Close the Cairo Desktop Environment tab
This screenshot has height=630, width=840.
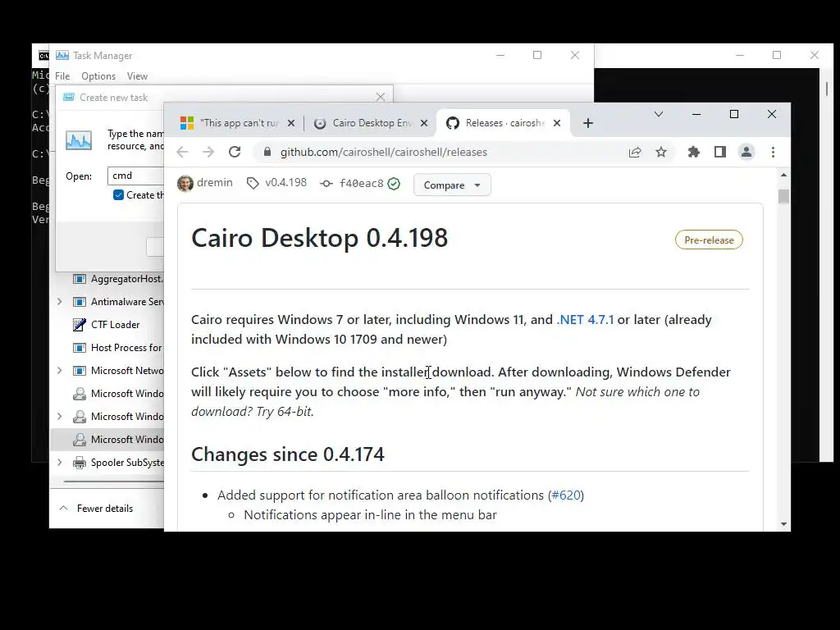[x=424, y=123]
